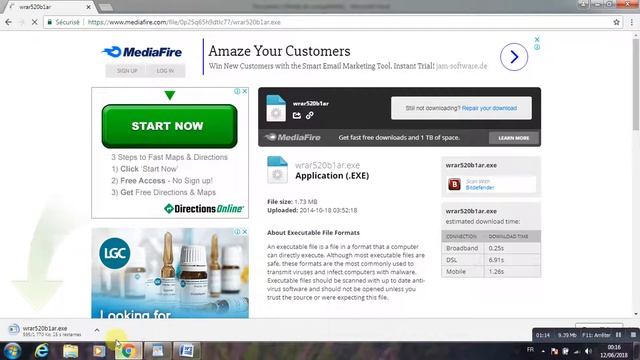Click the Sécurisé lock indicator
This screenshot has width=640, height=360.
(x=63, y=22)
